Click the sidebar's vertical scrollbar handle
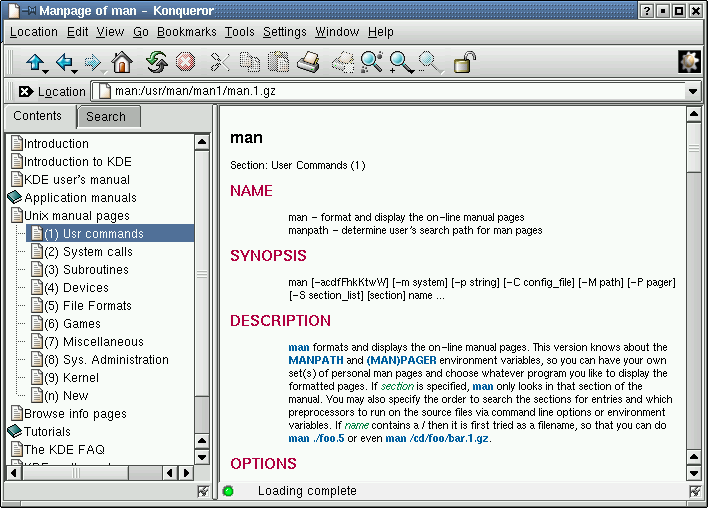Viewport: 708px width, 508px height. pos(203,273)
